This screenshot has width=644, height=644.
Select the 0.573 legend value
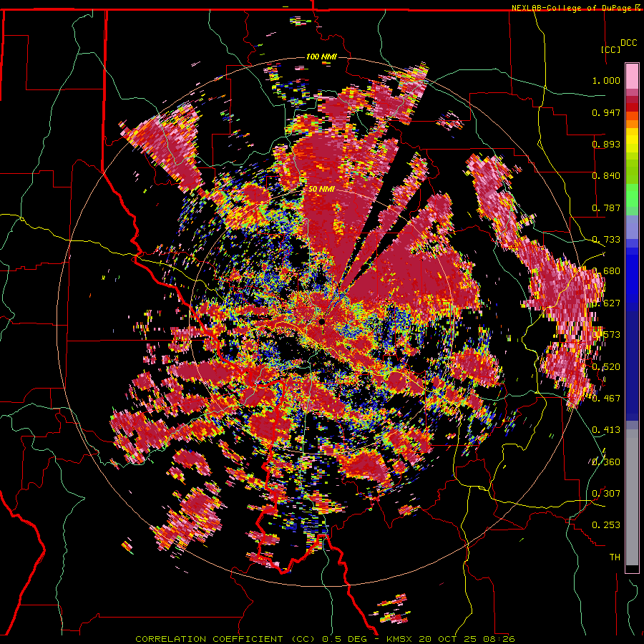[606, 335]
